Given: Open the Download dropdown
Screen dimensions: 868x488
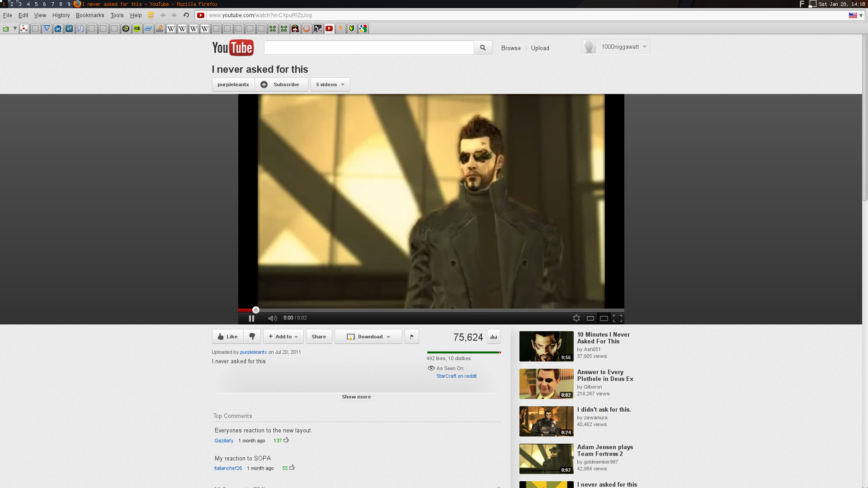Looking at the screenshot, I should click(x=368, y=337).
